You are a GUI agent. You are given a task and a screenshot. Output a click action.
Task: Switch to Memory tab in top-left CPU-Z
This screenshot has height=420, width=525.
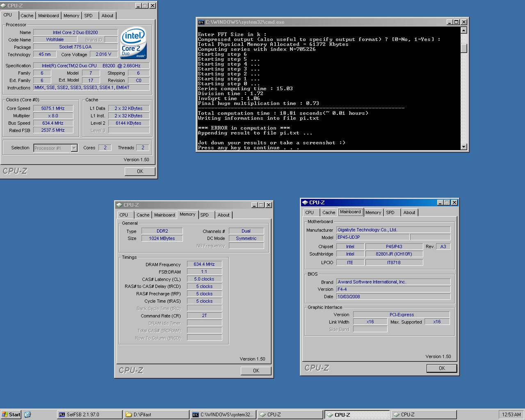point(71,16)
